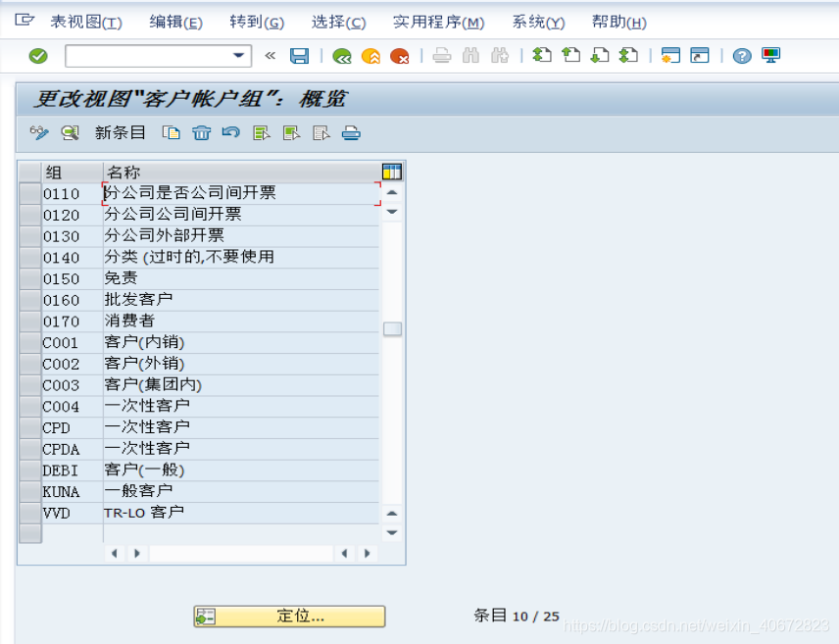Viewport: 839px width, 644px height.
Task: Click the application toolbar printer icon
Action: click(x=351, y=132)
